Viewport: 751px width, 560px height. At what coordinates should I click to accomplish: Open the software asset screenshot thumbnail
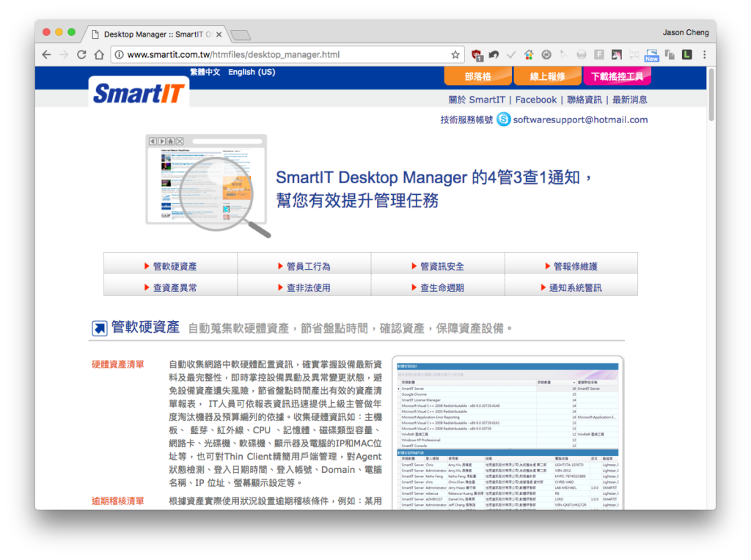[x=508, y=432]
